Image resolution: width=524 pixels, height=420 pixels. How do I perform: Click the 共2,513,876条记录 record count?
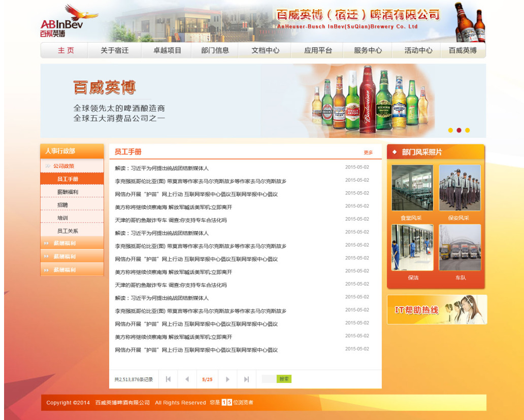134,379
